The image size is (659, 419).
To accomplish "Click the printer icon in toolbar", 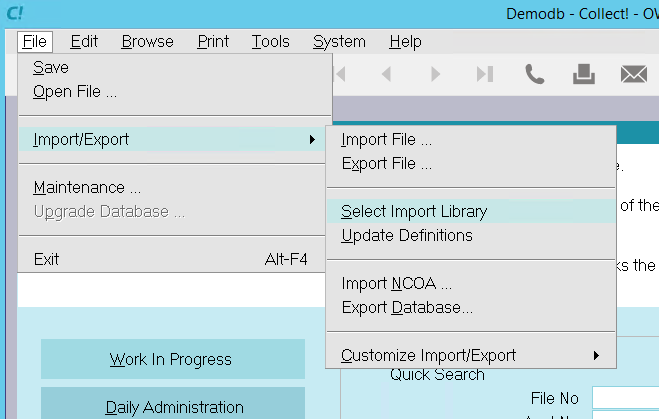I will click(584, 74).
